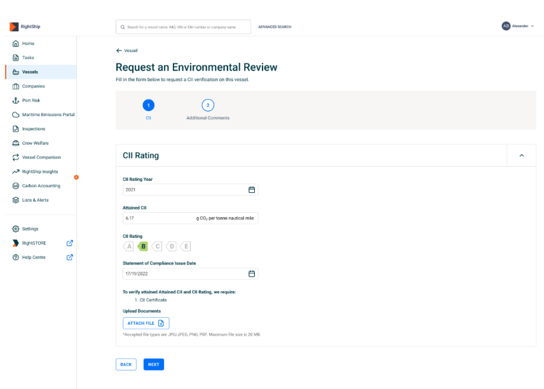
Task: Click the Next button
Action: pyautogui.click(x=154, y=364)
